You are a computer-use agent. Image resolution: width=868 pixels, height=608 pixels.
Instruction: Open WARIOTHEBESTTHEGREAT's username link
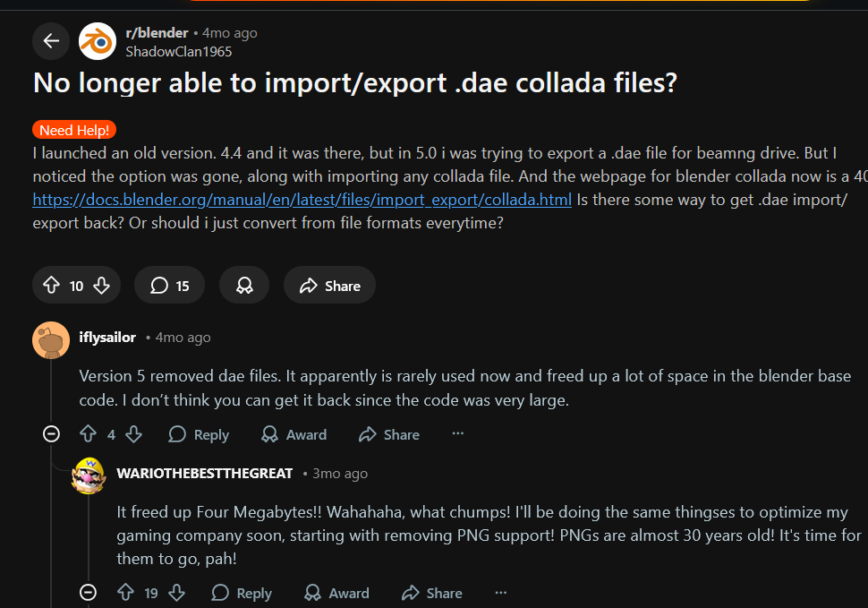205,473
